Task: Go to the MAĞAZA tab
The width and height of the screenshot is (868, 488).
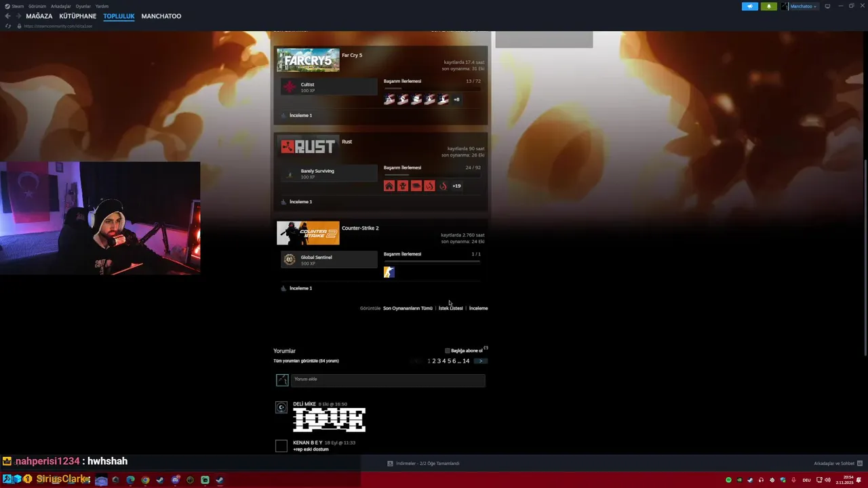Action: point(39,16)
